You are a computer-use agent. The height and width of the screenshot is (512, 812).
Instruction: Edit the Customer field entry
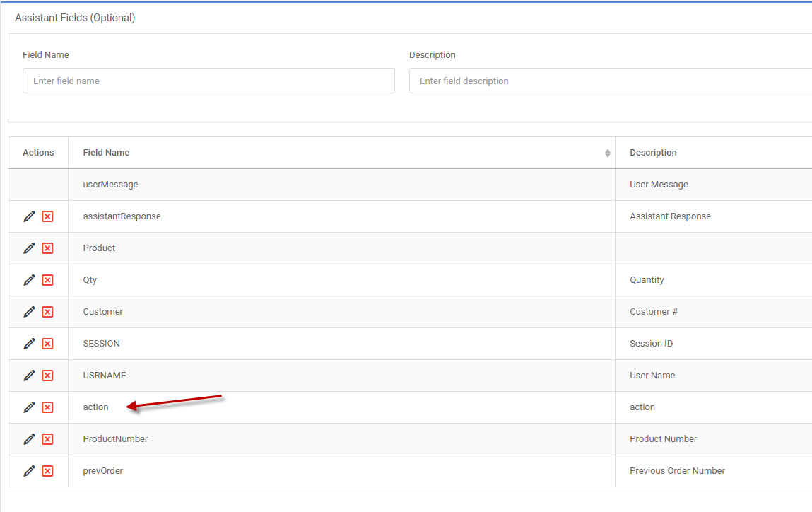29,312
